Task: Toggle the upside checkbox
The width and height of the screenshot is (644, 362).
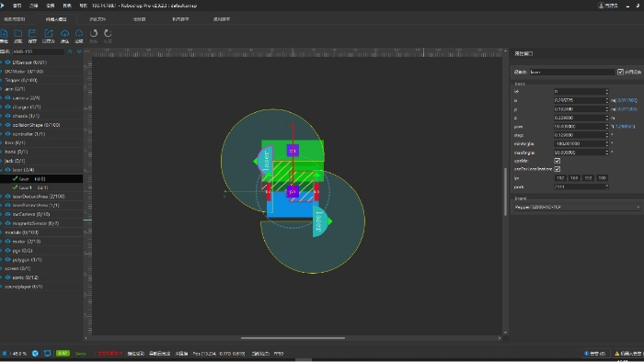Action: [x=558, y=161]
